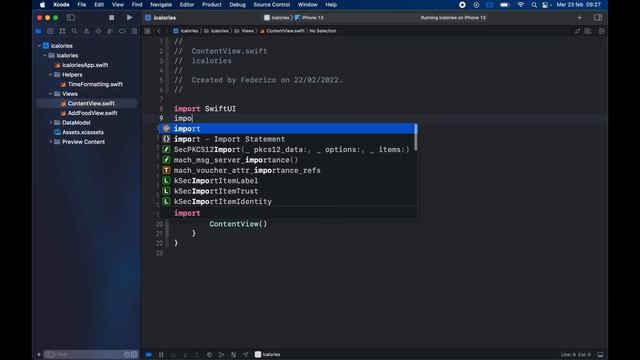Viewport: 640px width, 360px height.
Task: Open the File menu
Action: point(82,4)
